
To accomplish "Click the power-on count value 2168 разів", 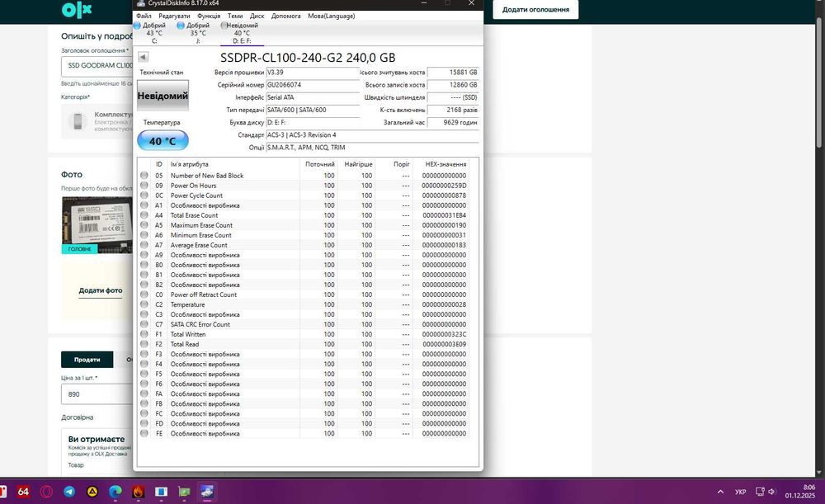I will pos(452,110).
